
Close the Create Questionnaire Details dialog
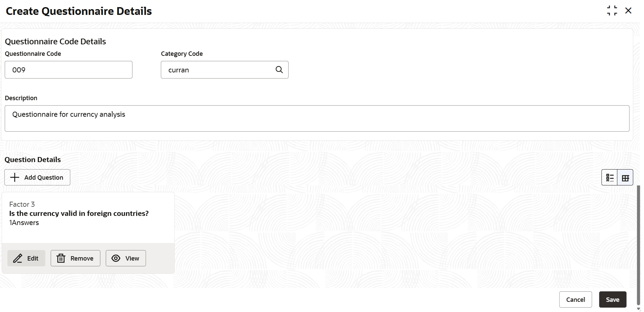tap(628, 10)
